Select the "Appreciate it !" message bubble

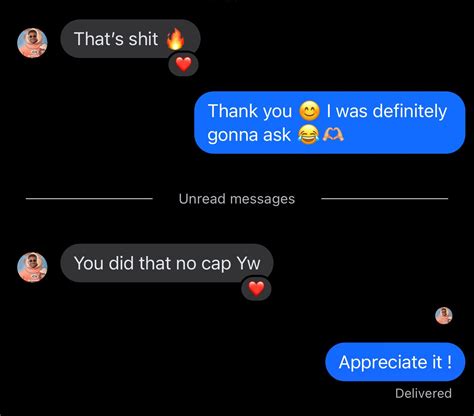click(395, 362)
